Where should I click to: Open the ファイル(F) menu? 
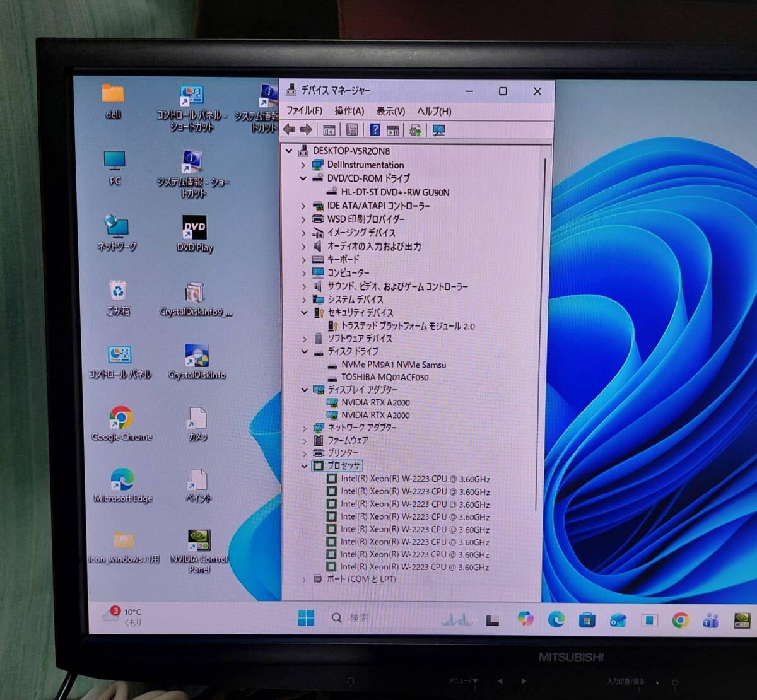coord(304,110)
